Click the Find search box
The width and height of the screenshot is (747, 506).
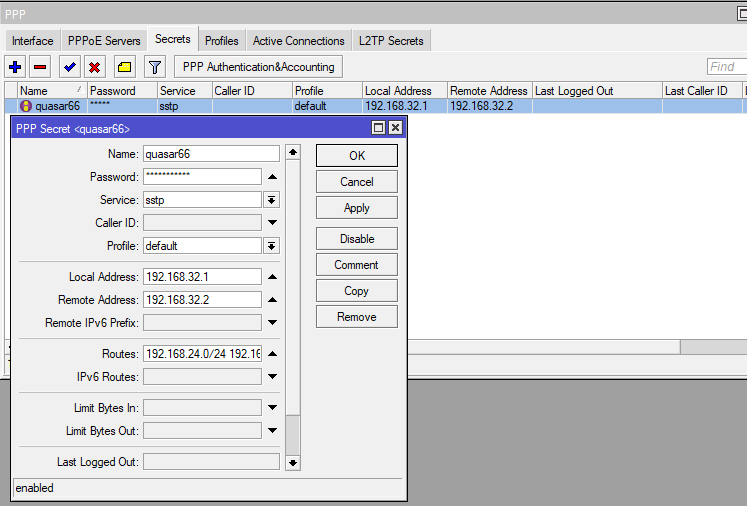click(x=727, y=67)
